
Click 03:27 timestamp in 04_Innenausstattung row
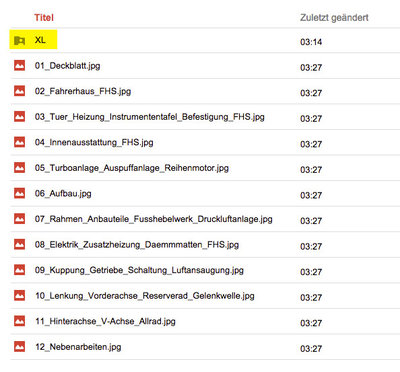pyautogui.click(x=311, y=144)
